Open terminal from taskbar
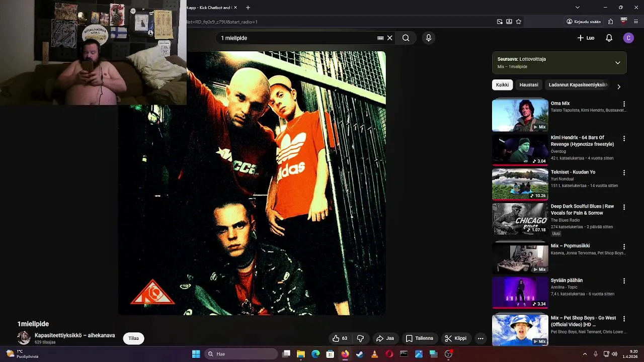Viewport: 644px width, 362px height. coord(404,354)
